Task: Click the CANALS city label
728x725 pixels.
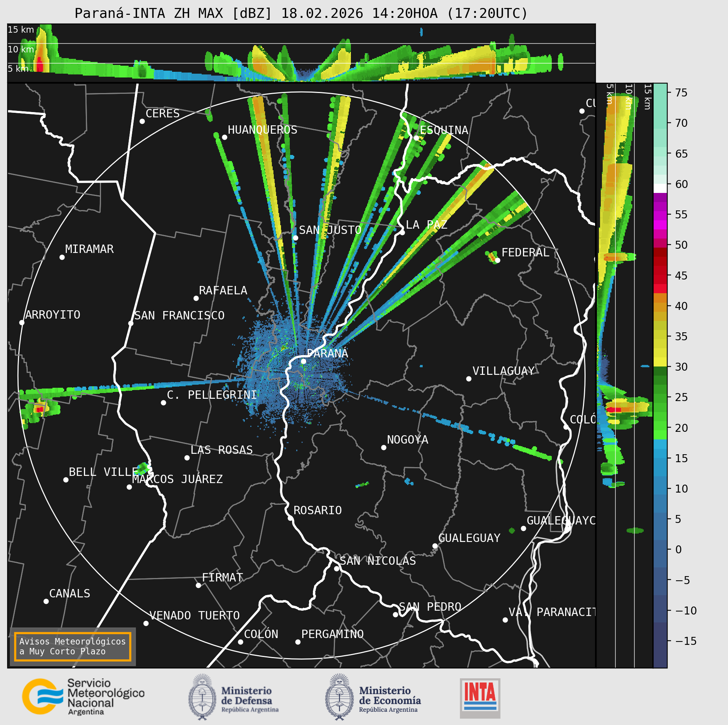Action: (69, 593)
